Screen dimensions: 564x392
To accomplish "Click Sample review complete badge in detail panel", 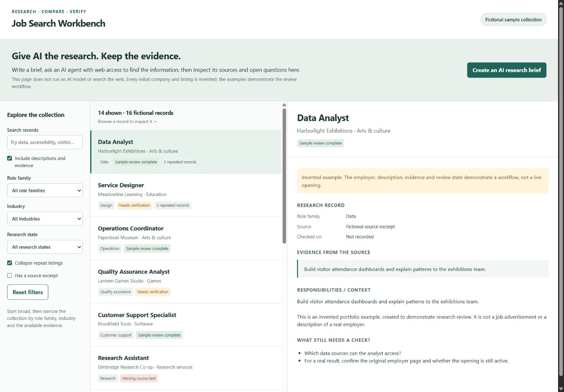I will [321, 143].
